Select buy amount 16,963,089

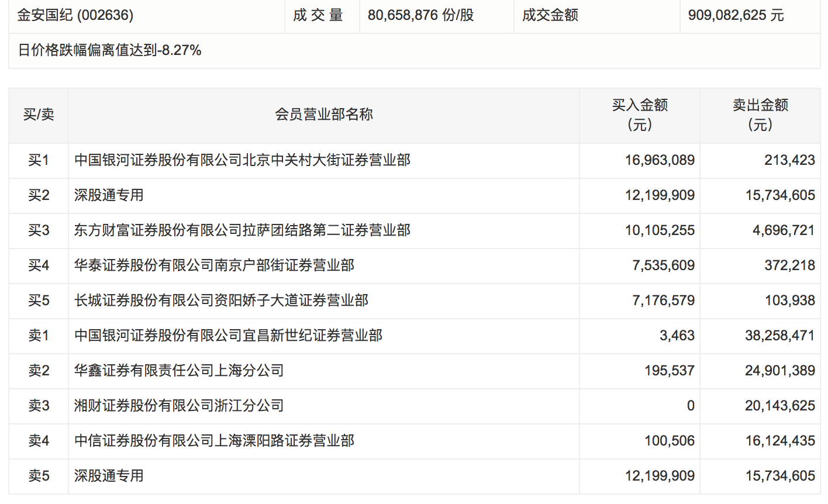pos(660,160)
